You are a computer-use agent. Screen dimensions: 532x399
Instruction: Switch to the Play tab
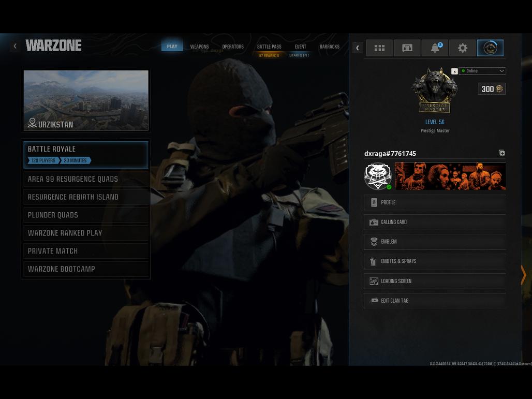(172, 46)
